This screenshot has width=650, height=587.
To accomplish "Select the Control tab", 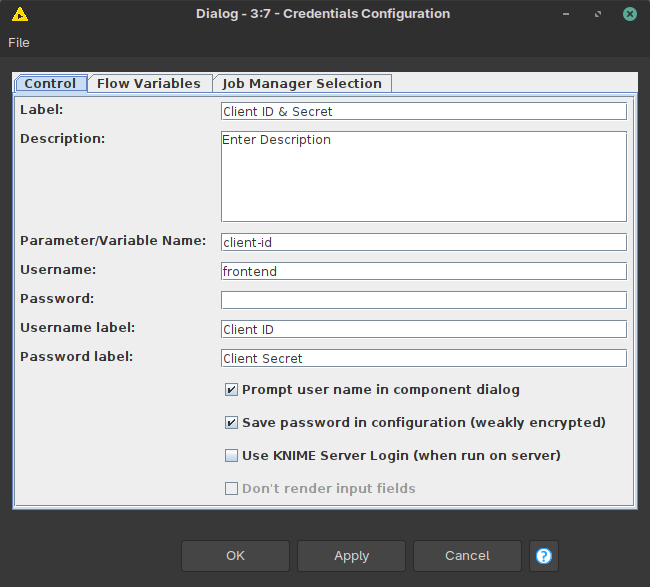I will coord(50,84).
